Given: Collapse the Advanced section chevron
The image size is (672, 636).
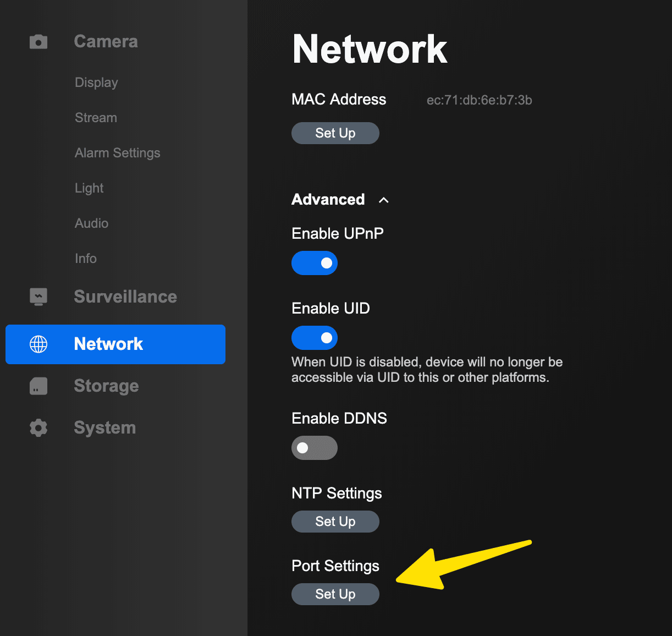Looking at the screenshot, I should point(384,200).
